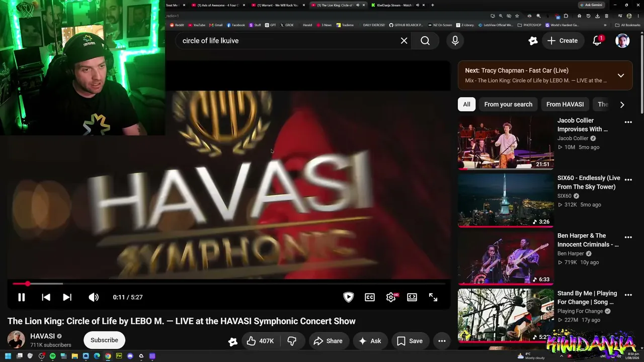644x362 pixels.
Task: Seek using the red video progress bar
Action: [229, 284]
